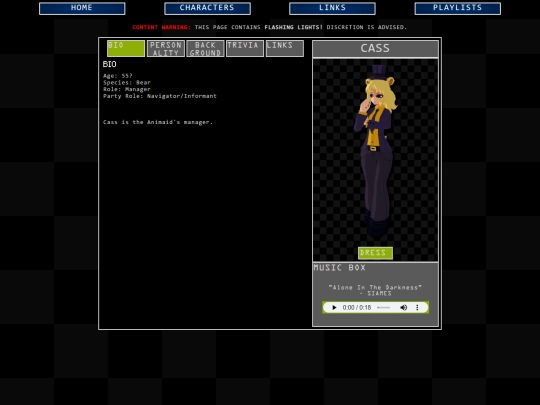Play the music box audio track
This screenshot has width=540, height=405.
[334, 308]
